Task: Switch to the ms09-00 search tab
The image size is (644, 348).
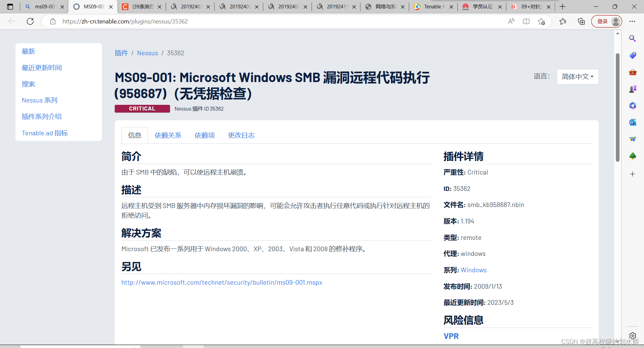Action: 44,7
